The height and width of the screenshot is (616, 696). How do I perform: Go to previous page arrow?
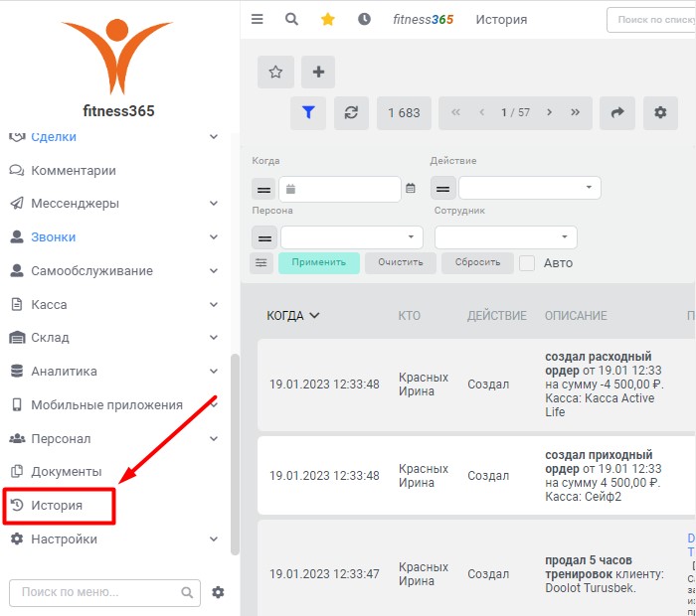click(481, 112)
